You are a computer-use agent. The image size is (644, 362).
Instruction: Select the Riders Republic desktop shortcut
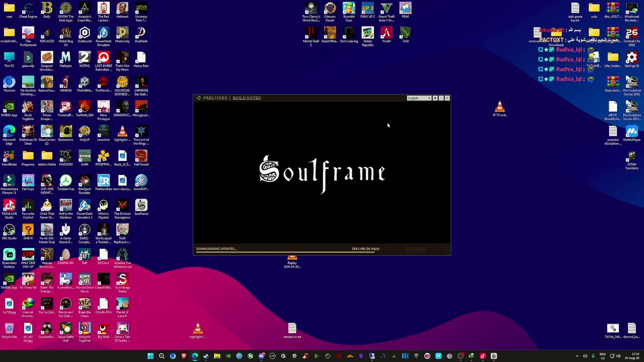(368, 37)
